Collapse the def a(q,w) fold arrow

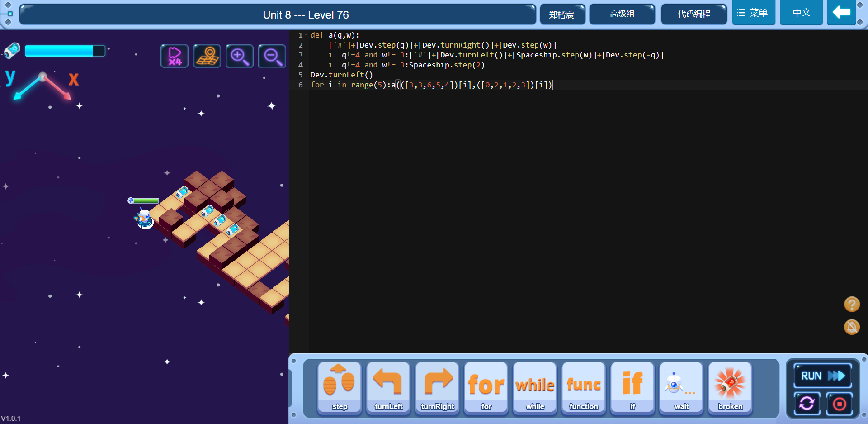click(306, 35)
